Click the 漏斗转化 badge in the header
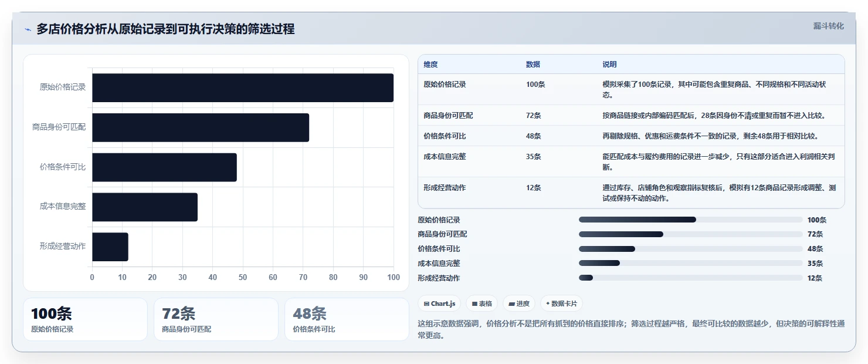The image size is (868, 364). tap(828, 26)
